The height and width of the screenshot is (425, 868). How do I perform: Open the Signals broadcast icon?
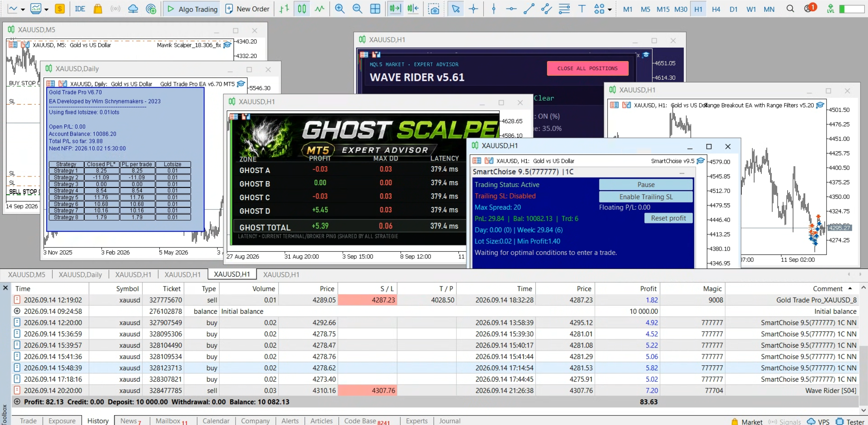(115, 9)
